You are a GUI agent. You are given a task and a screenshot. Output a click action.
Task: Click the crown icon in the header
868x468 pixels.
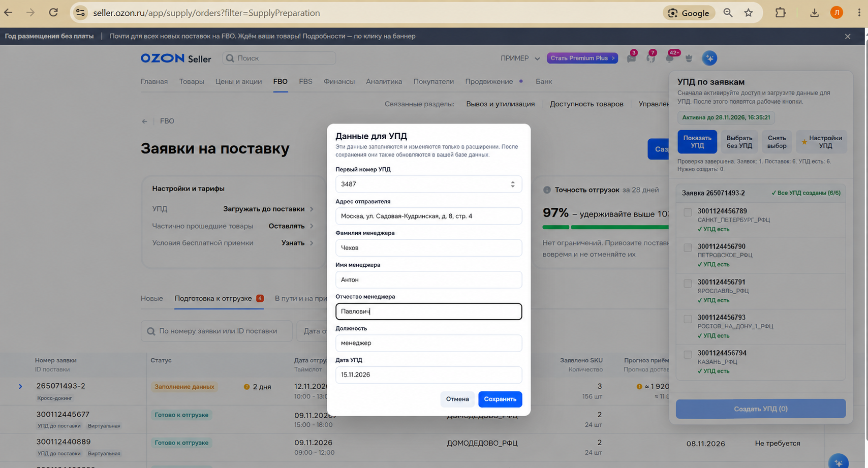689,58
